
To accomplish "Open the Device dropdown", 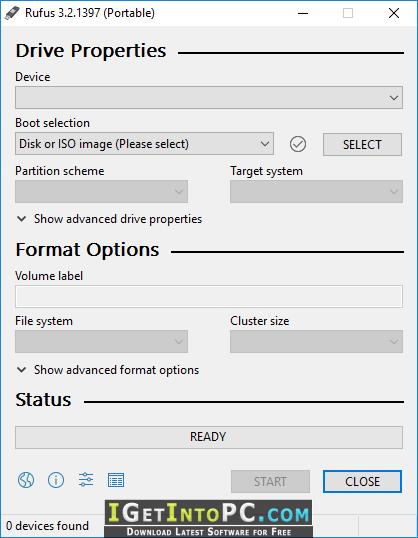I will (x=209, y=98).
